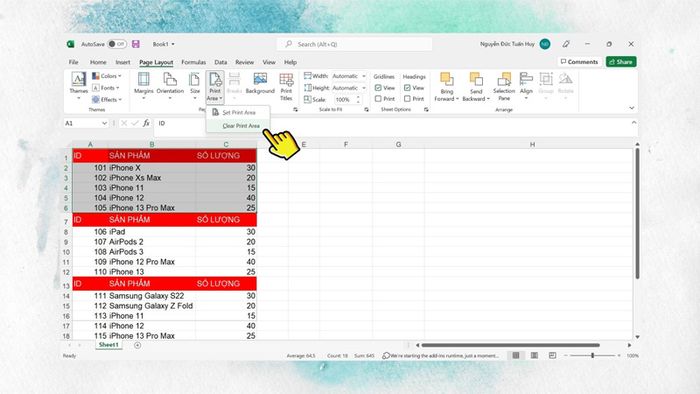Adjust the Scale percentage stepper
This screenshot has height=394, width=700.
pyautogui.click(x=358, y=100)
